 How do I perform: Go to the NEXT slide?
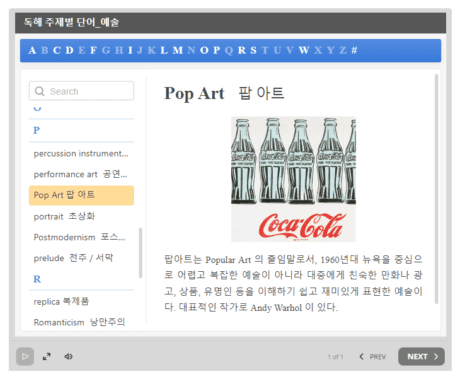coord(421,356)
